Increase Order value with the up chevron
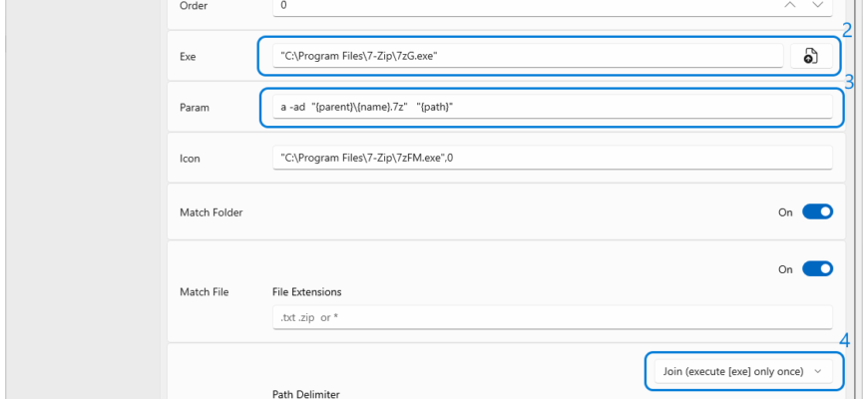Viewport: 868px width, 399px height. [x=790, y=5]
